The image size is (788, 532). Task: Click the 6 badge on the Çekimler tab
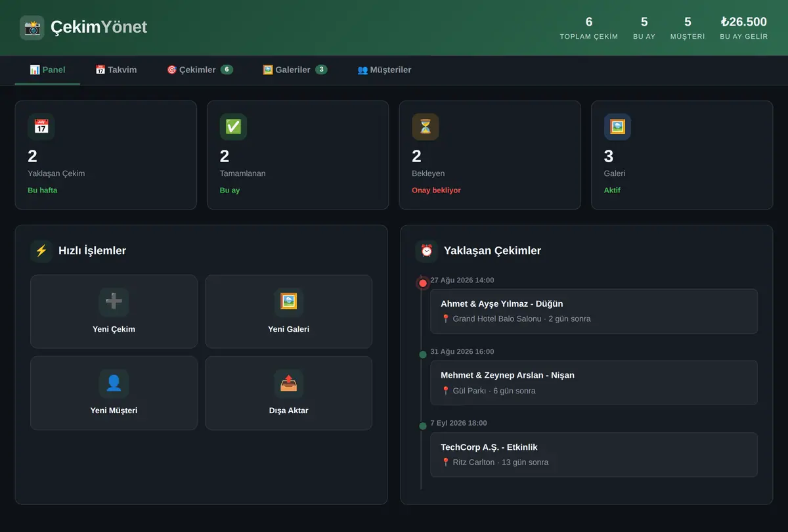227,70
